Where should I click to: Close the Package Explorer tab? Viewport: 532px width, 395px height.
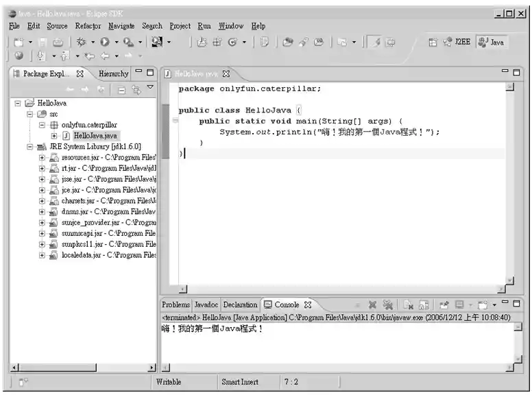80,73
